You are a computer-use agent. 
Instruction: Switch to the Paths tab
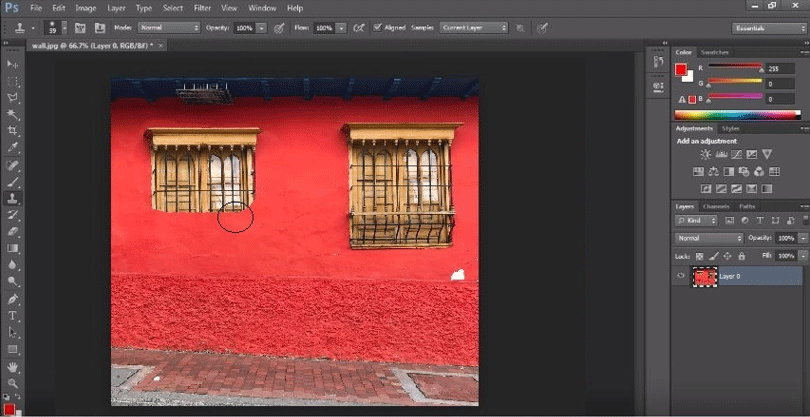[x=747, y=206]
